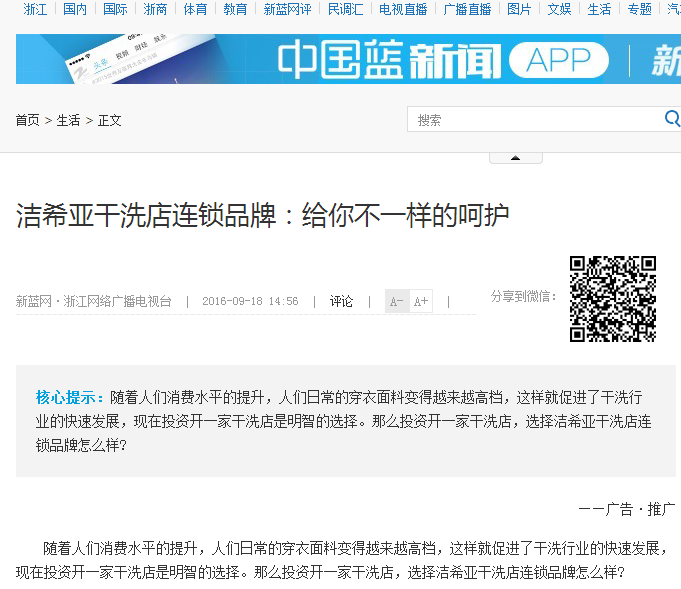Open the 文娱 entertainment section
The height and width of the screenshot is (589, 681).
click(x=559, y=9)
